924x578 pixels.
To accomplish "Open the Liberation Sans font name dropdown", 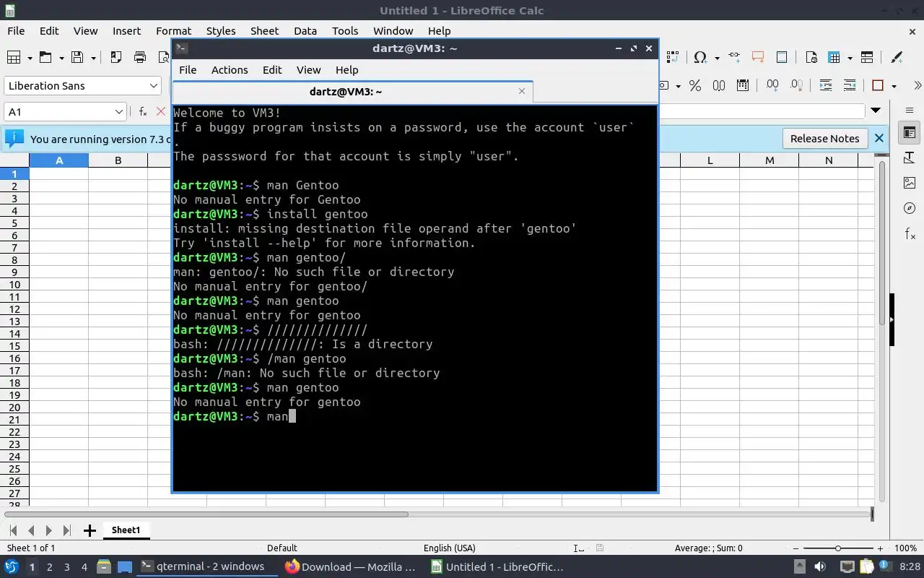I will (x=153, y=85).
